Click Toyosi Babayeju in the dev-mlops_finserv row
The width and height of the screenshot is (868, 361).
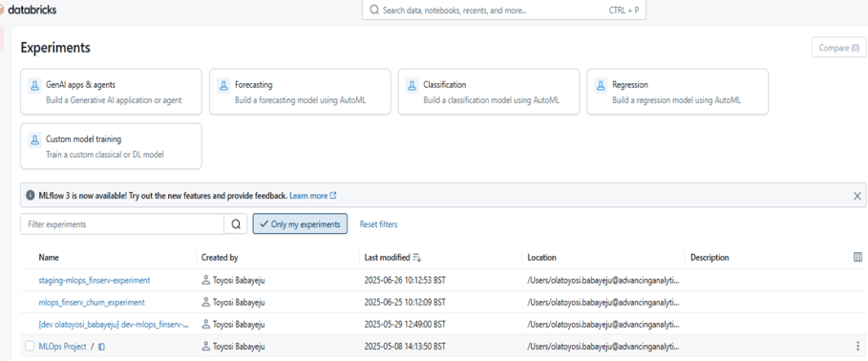tap(239, 324)
